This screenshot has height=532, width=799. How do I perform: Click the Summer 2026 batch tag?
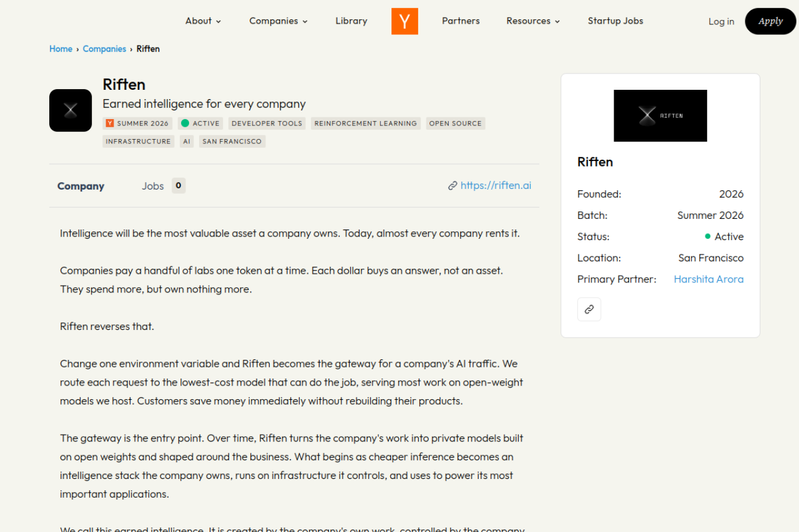point(137,123)
